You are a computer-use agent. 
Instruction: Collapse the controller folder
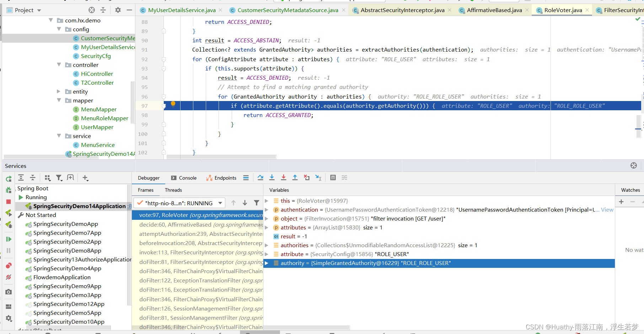click(x=59, y=65)
